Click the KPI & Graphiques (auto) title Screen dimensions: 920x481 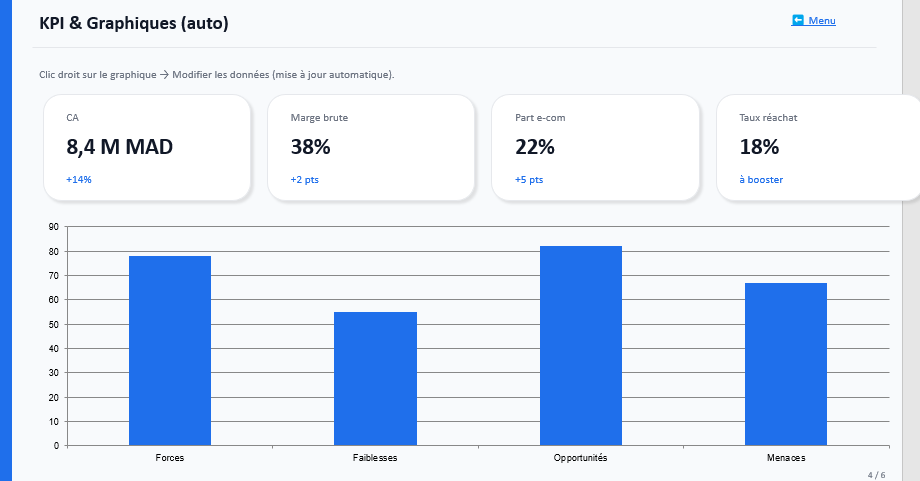coord(134,23)
